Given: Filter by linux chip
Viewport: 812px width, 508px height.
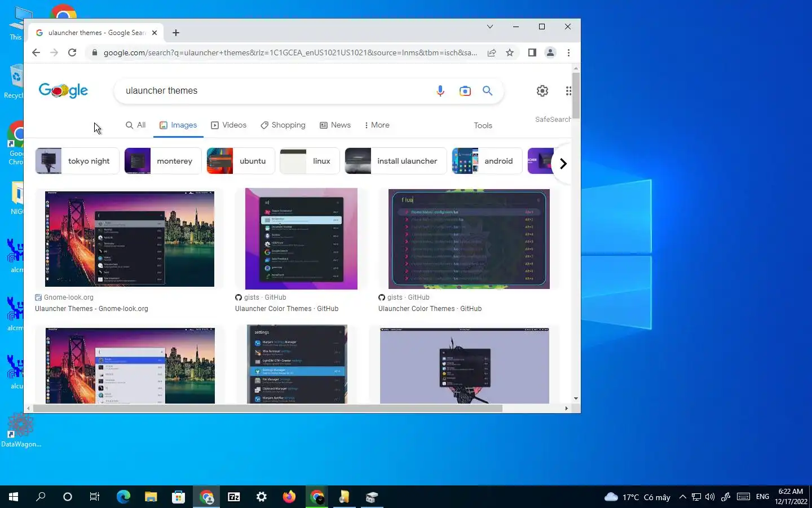Looking at the screenshot, I should (310, 161).
